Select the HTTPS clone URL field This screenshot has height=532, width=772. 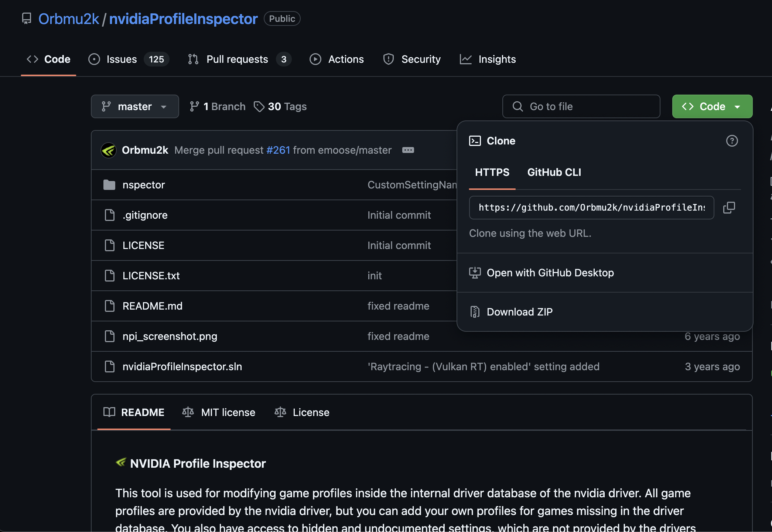pyautogui.click(x=591, y=208)
